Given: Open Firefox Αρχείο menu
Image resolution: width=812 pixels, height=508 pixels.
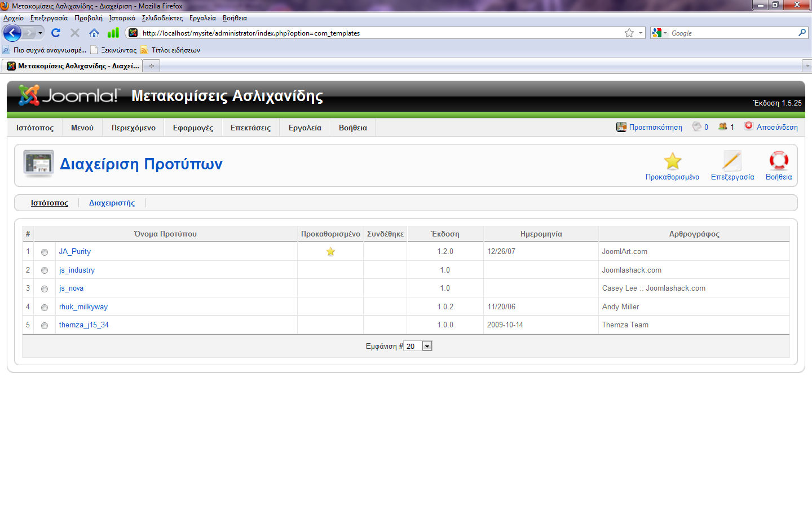Looking at the screenshot, I should tap(14, 18).
